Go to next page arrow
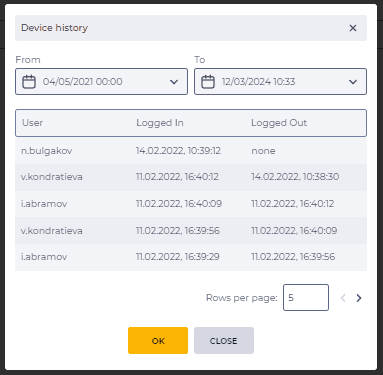Viewport: 383px width, 375px height. tap(359, 298)
